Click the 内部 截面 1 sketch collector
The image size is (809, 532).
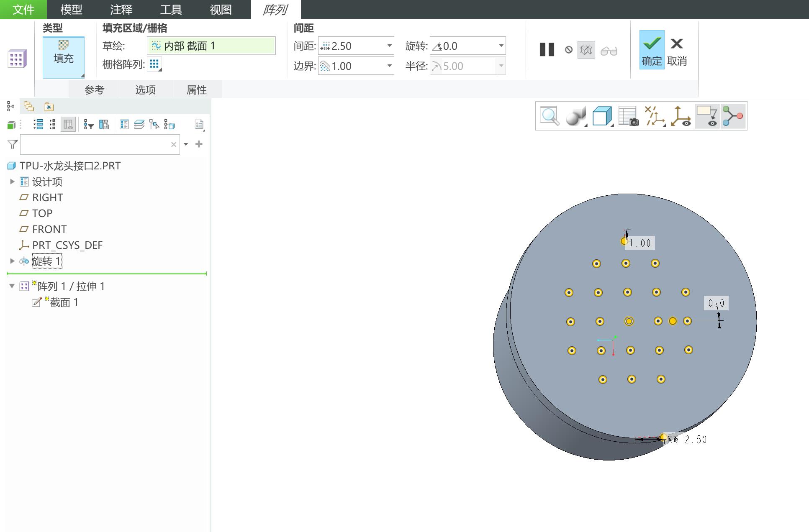211,46
